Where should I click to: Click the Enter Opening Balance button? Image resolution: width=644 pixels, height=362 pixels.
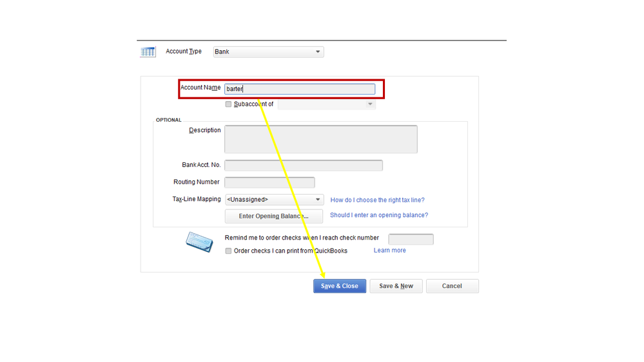pyautogui.click(x=273, y=216)
